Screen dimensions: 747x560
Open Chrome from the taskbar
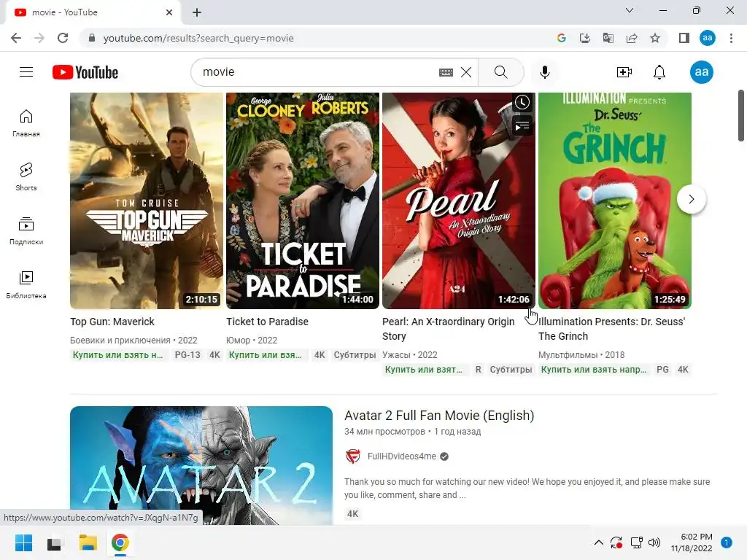coord(120,542)
